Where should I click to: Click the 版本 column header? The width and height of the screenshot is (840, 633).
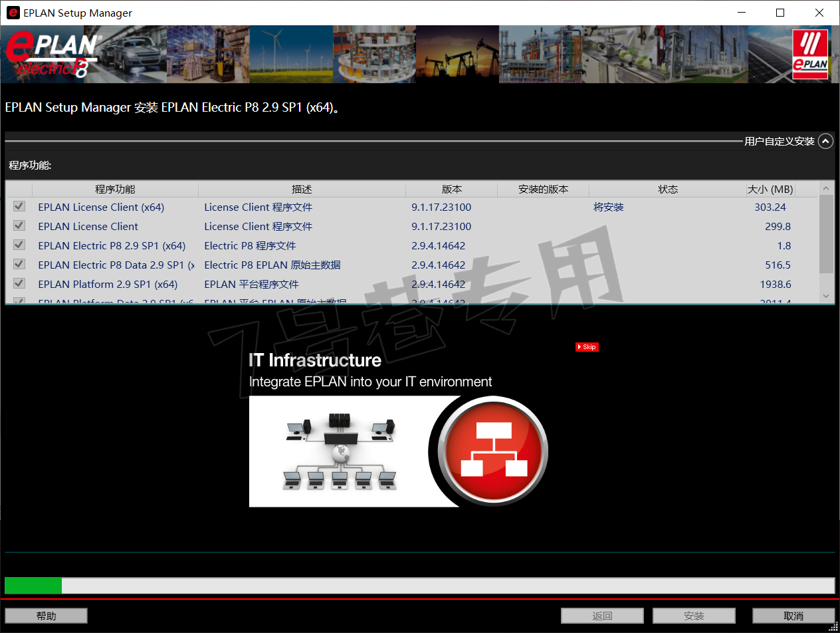(451, 189)
